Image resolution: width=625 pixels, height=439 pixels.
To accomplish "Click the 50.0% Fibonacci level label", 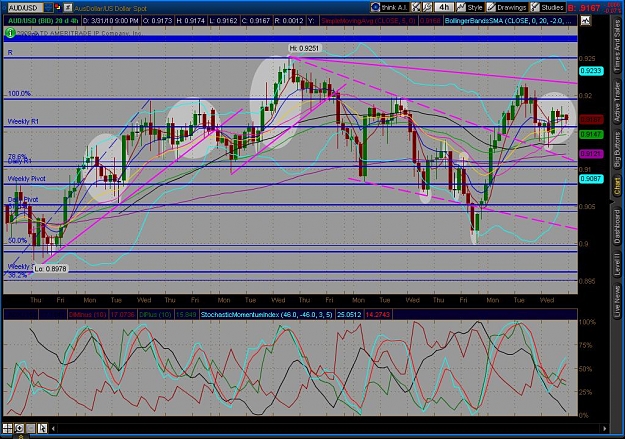I will pos(18,240).
